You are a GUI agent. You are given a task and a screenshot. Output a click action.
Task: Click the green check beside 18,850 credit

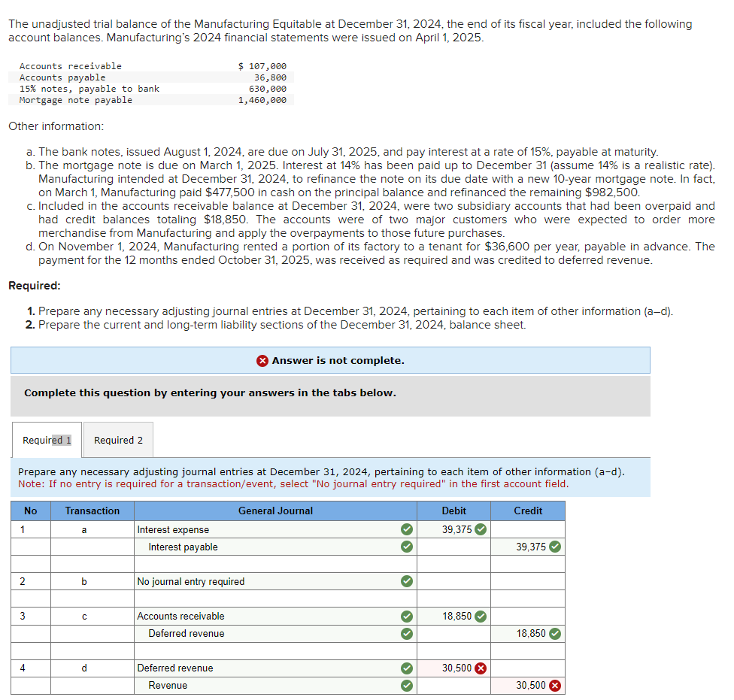(x=555, y=634)
